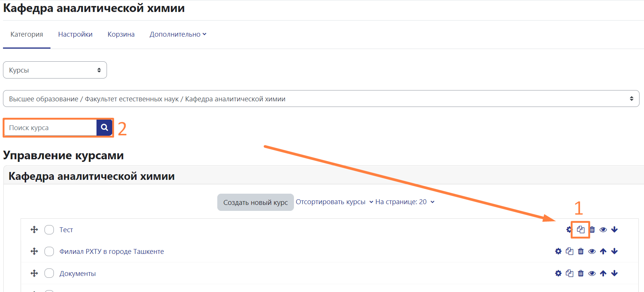Click the drag handle of Тест course
This screenshot has width=644, height=292.
34,230
